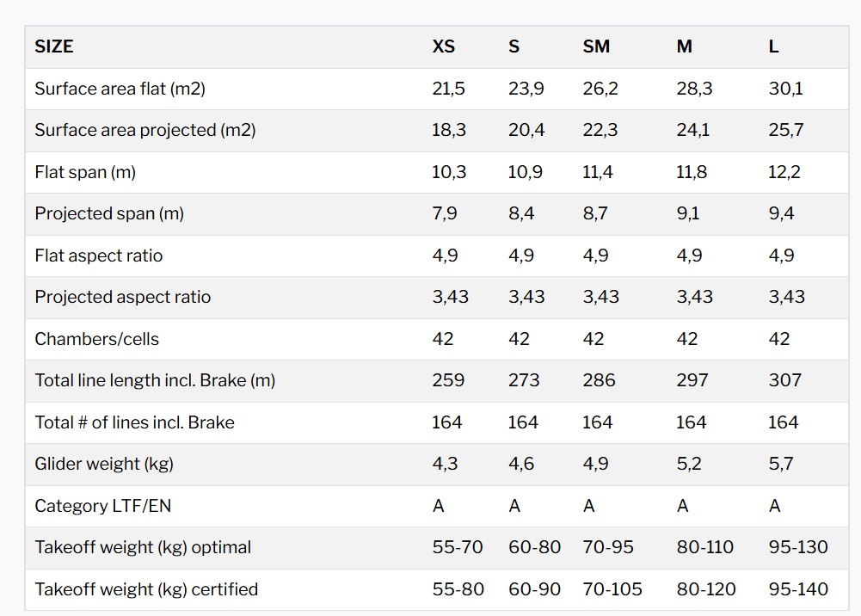Click the 'Takeoff weight (kg) optimal' label

143,547
